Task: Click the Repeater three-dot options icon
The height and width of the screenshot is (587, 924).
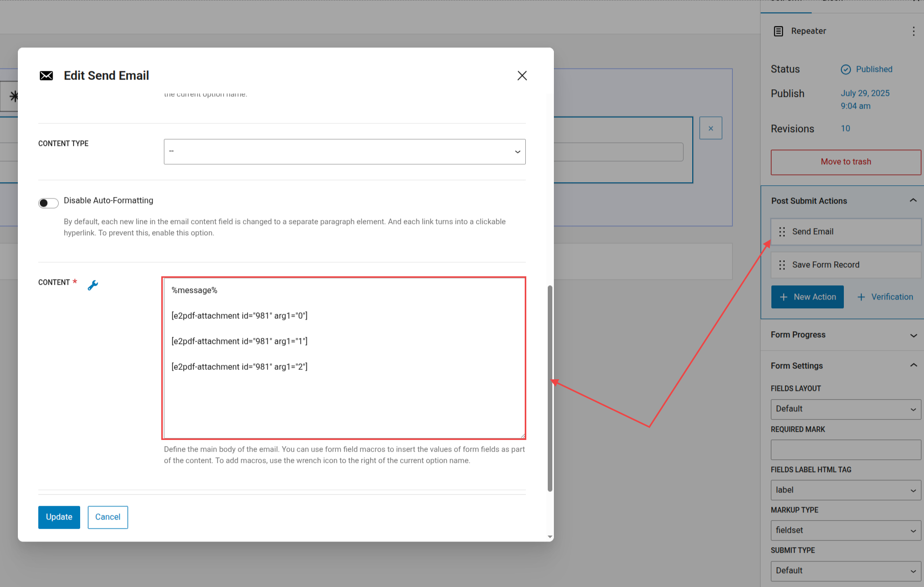Action: click(913, 31)
